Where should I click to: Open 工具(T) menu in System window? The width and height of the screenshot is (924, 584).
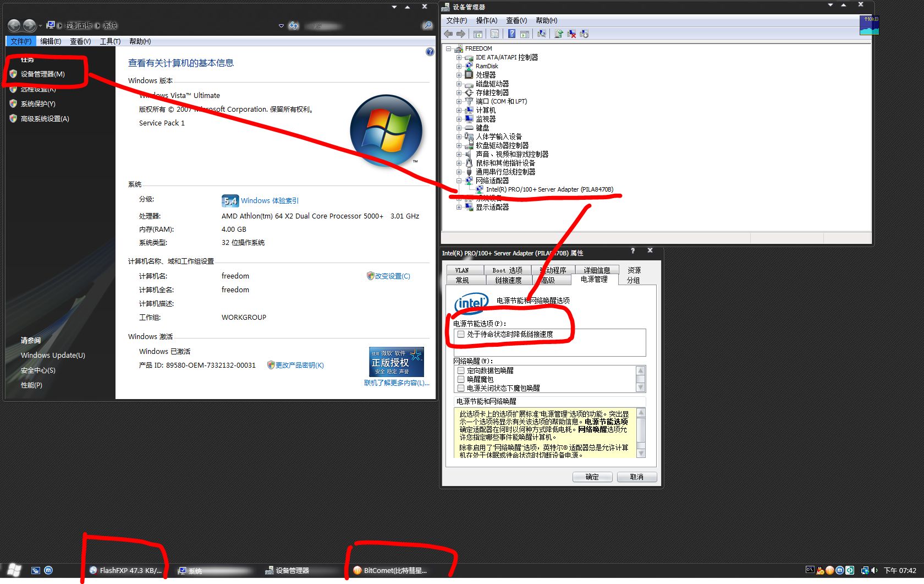pyautogui.click(x=110, y=41)
